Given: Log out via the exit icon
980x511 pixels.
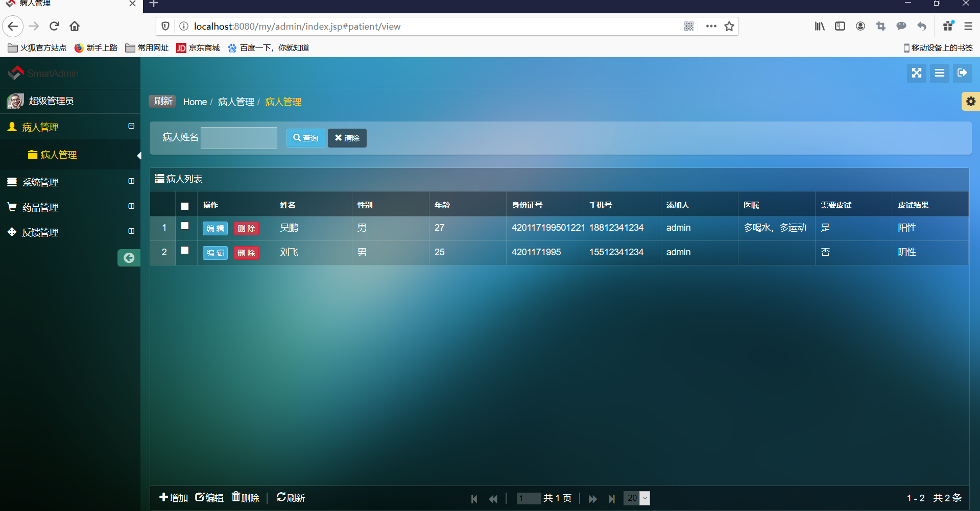Looking at the screenshot, I should point(962,73).
